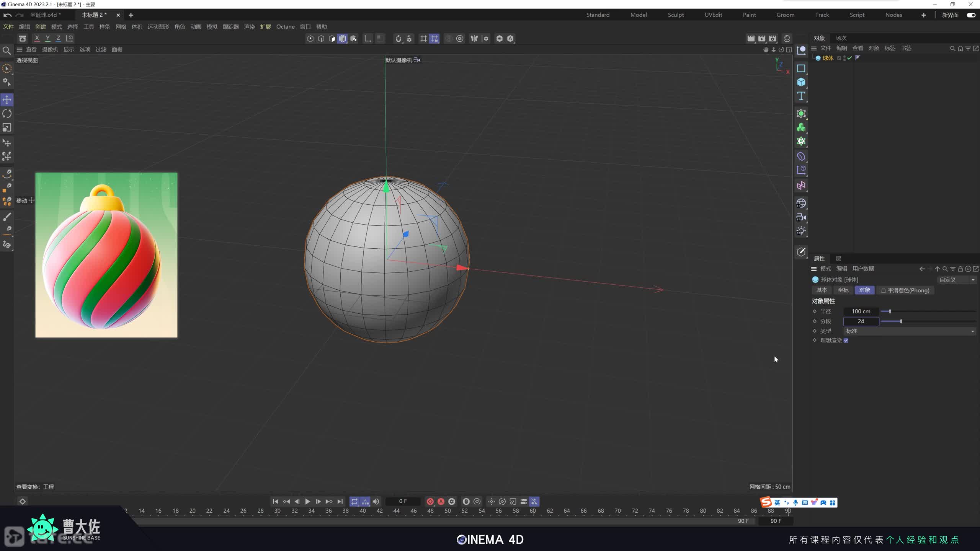The width and height of the screenshot is (980, 551).
Task: Toggle the 新界面 switch
Action: point(971,15)
